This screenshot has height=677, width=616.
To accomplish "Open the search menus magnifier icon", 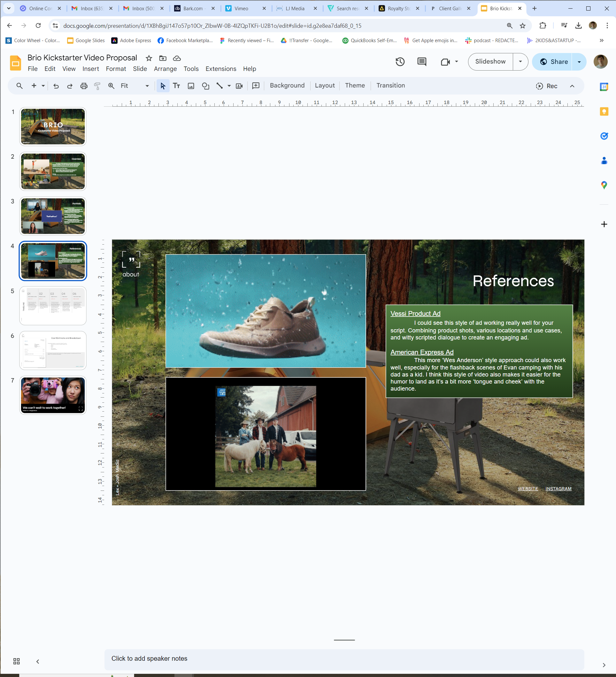I will (19, 86).
